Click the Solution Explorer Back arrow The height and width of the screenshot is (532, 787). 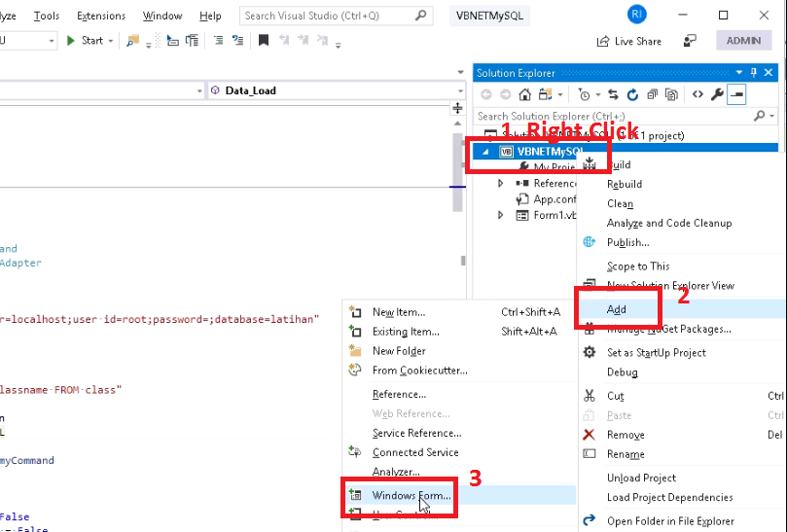coord(485,94)
